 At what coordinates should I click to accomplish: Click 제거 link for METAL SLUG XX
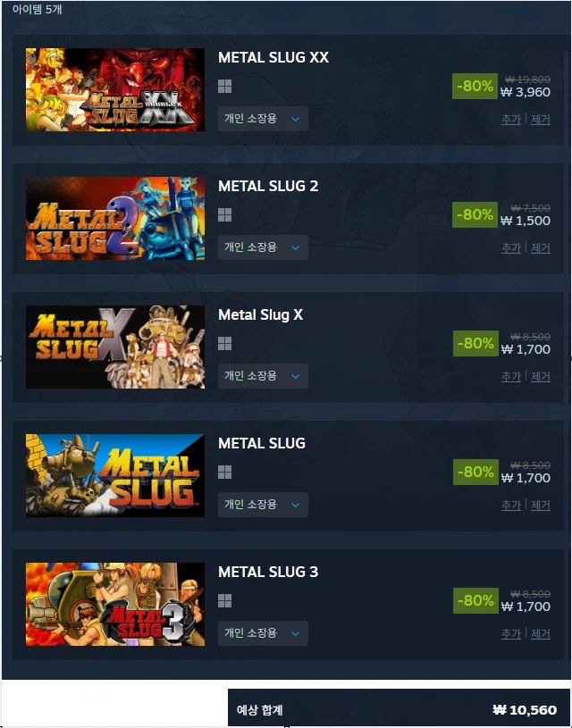[541, 120]
